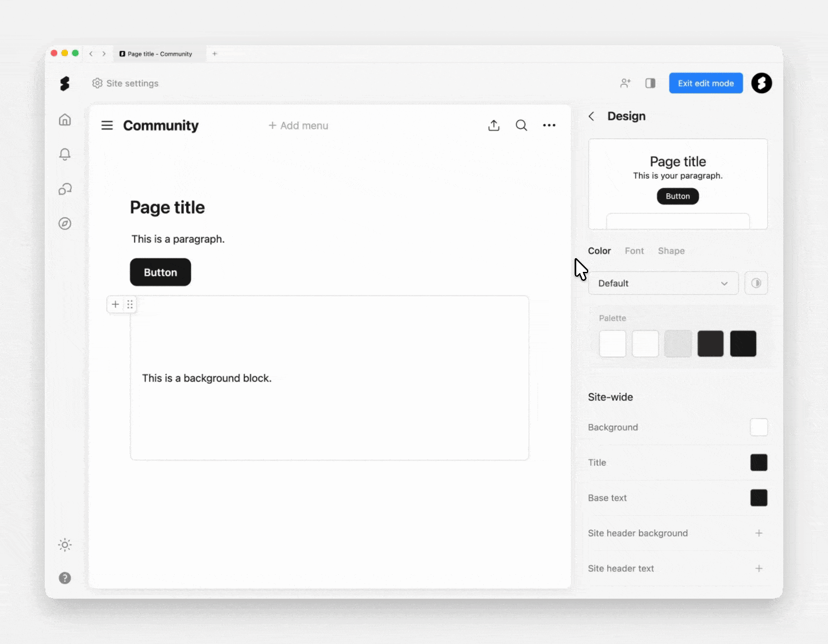
Task: Switch to the Shape tab
Action: pyautogui.click(x=671, y=251)
